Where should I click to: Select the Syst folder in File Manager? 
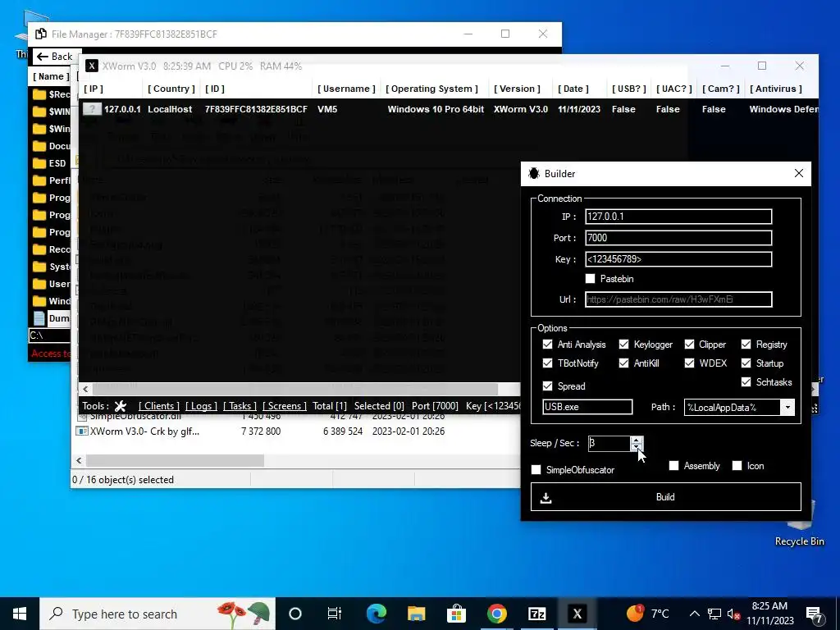coord(52,267)
